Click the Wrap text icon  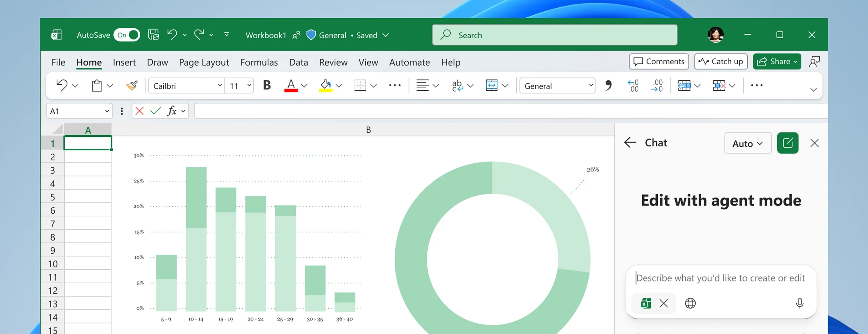click(x=457, y=86)
